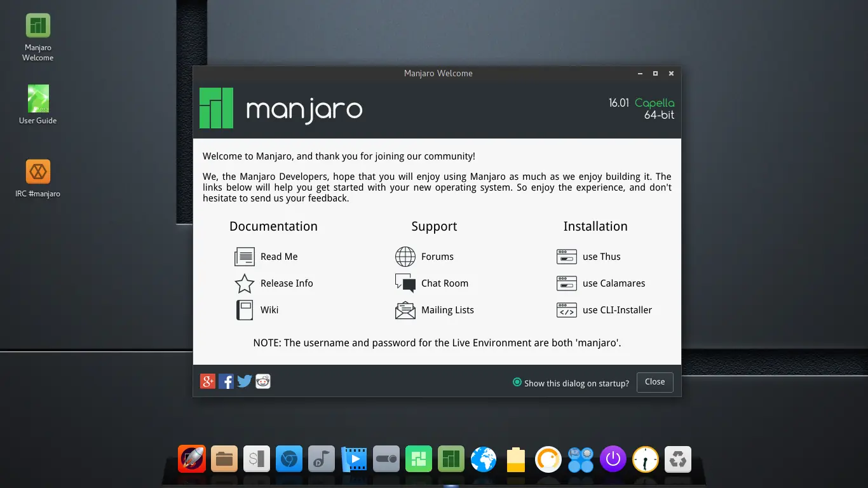Click the 16.01 Capella version text

tap(642, 103)
